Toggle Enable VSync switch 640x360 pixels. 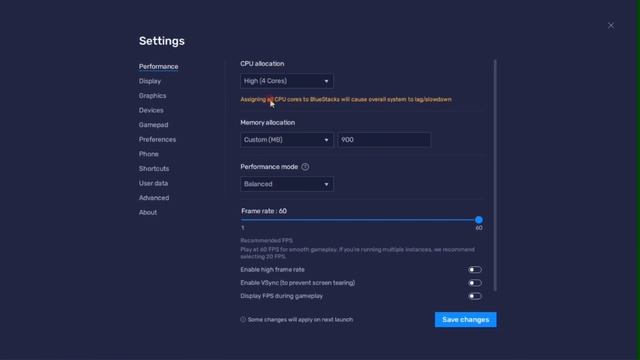[x=475, y=283]
